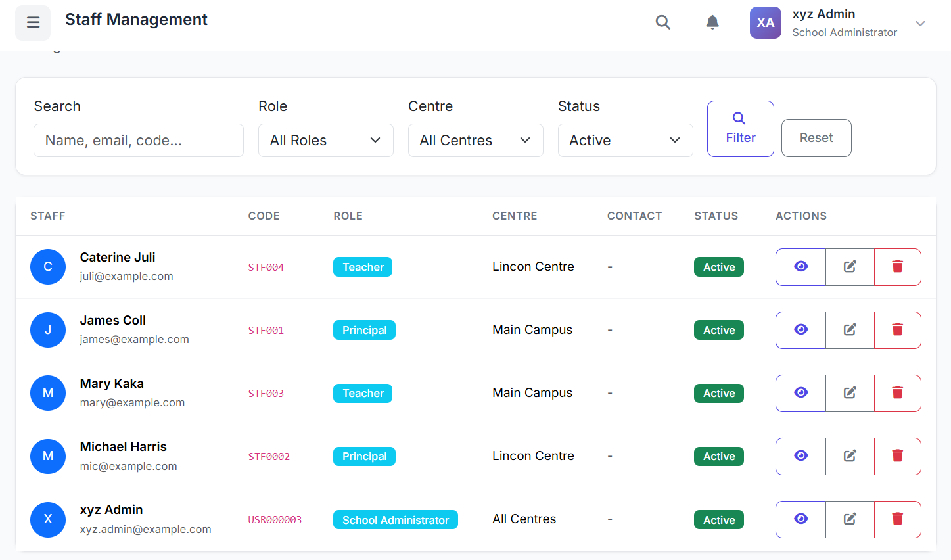Edit James Coll's staff record
The width and height of the screenshot is (951, 560).
point(850,330)
